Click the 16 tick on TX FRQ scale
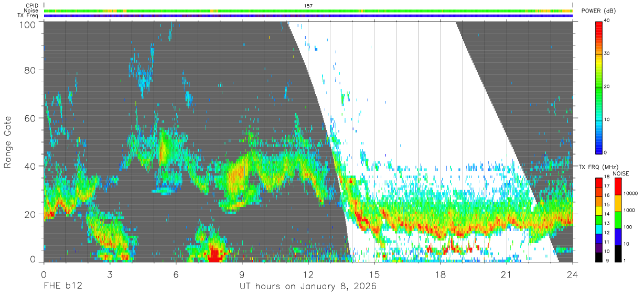Screen dimensions: 644x297 (607, 196)
